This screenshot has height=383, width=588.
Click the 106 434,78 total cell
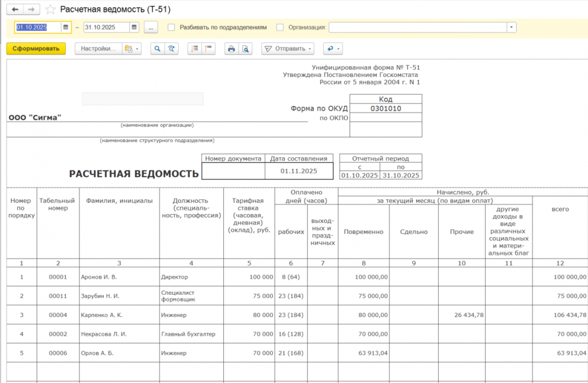[x=560, y=315]
